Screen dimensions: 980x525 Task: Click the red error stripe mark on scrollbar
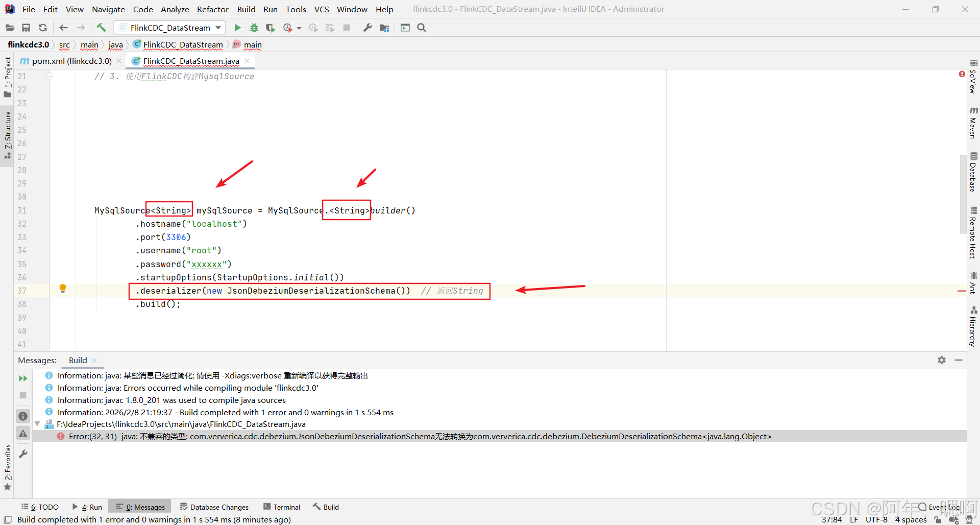pos(962,291)
